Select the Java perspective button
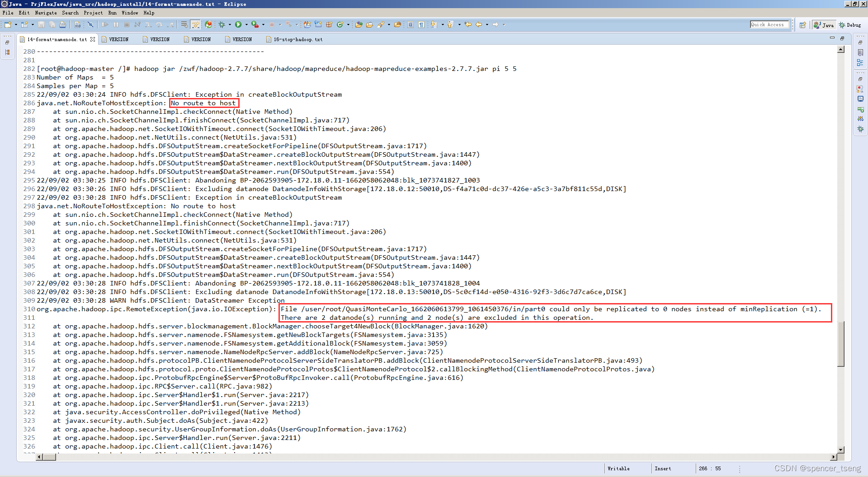868x477 pixels. tap(824, 25)
